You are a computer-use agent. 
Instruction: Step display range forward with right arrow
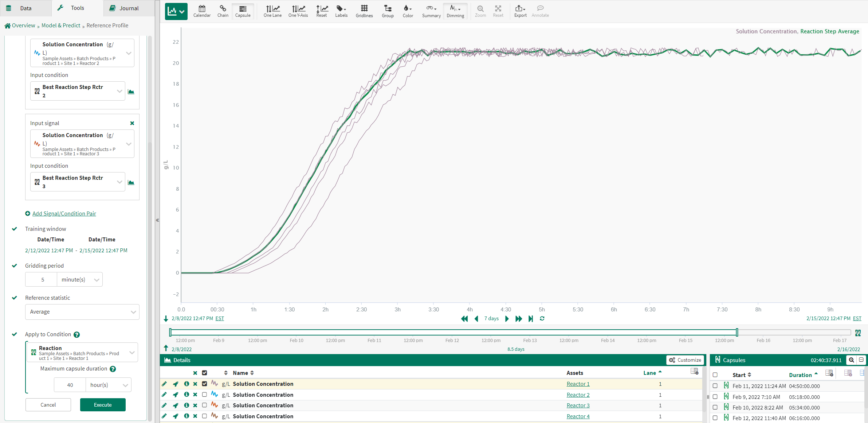507,318
